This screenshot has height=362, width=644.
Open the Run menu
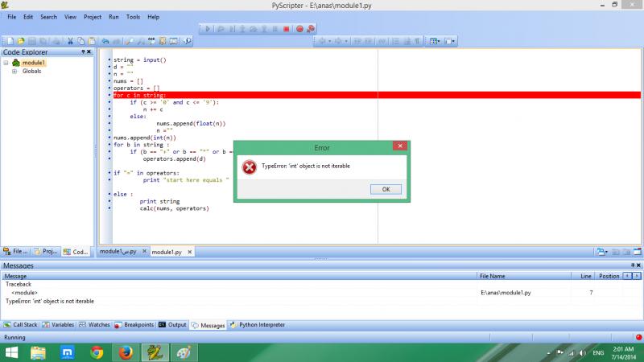click(x=114, y=17)
